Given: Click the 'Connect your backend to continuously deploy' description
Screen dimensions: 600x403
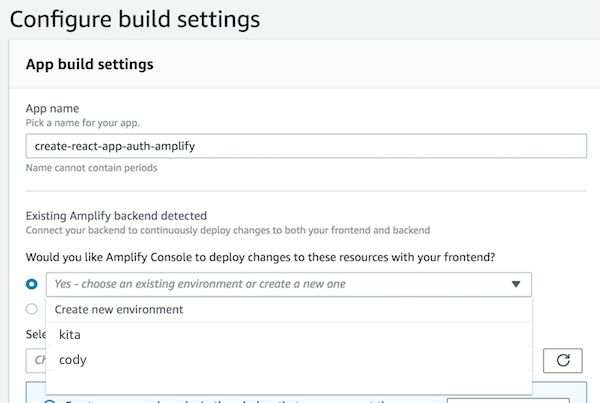Looking at the screenshot, I should pos(228,230).
